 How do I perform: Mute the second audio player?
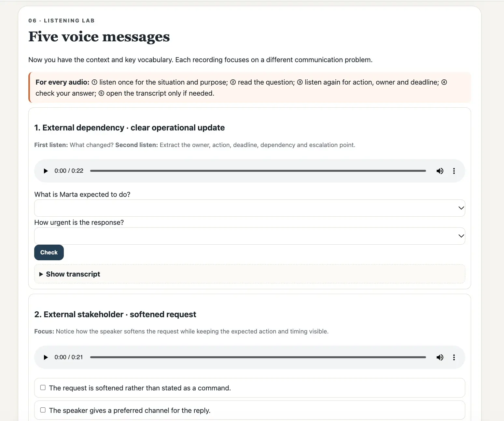440,357
